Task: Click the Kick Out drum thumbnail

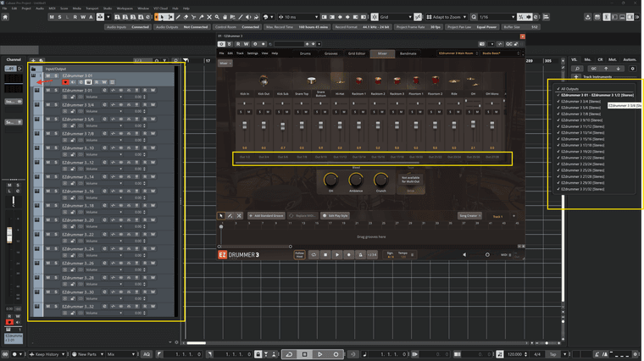Action: point(264,81)
